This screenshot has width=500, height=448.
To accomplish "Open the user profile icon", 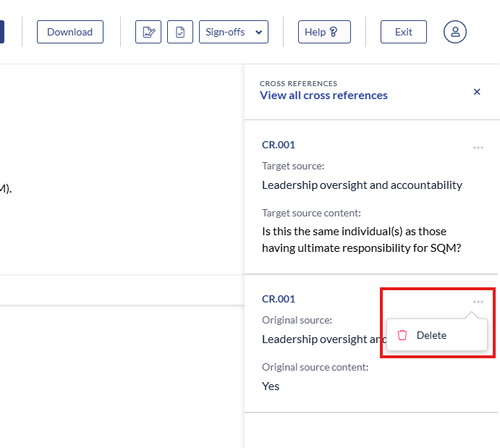I will (x=455, y=32).
